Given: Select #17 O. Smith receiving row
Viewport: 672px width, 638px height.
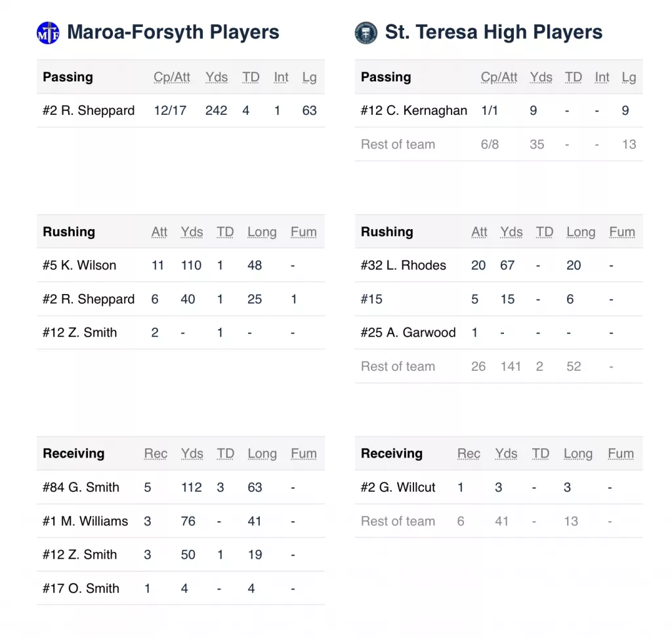Looking at the screenshot, I should pyautogui.click(x=180, y=589).
